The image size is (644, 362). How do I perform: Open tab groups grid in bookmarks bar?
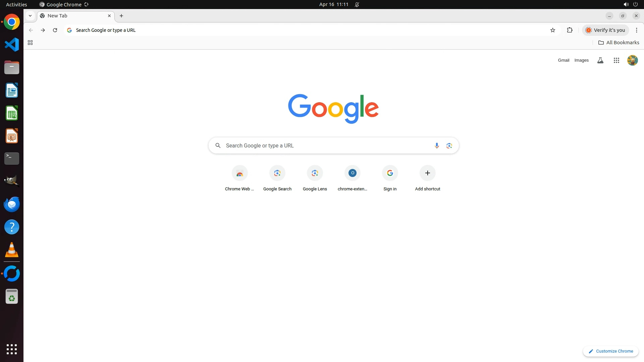point(30,43)
